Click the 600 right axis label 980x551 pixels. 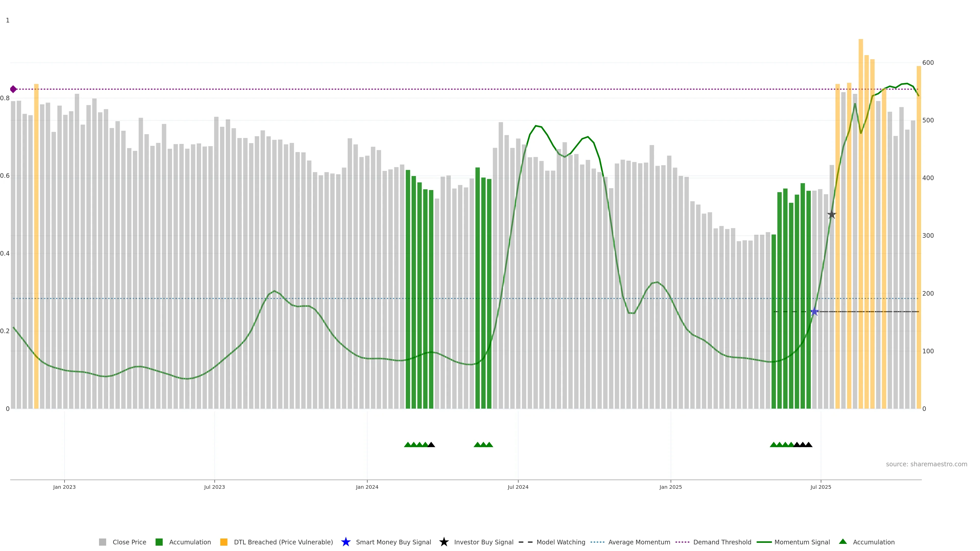point(928,63)
